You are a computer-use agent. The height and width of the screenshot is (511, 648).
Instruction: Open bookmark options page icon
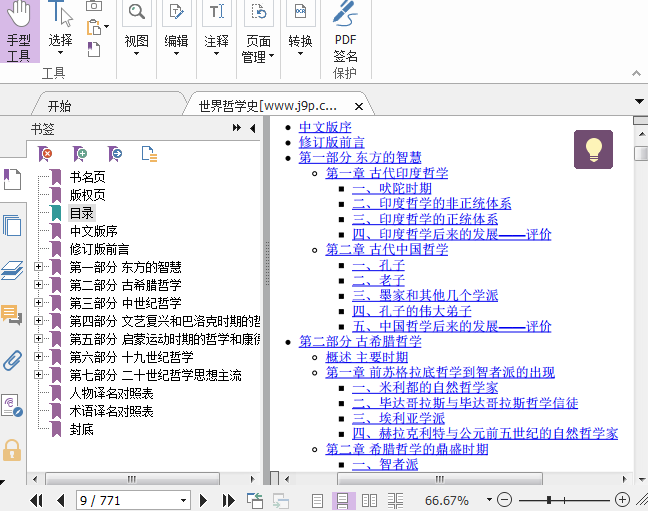[149, 154]
